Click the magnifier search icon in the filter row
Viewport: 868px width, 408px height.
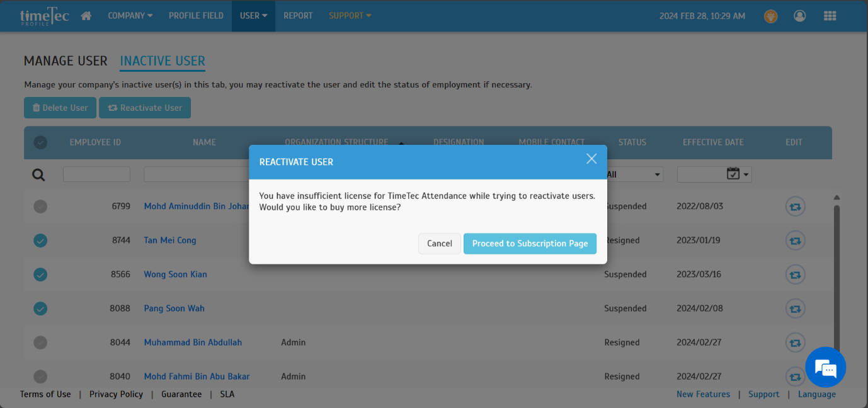38,174
